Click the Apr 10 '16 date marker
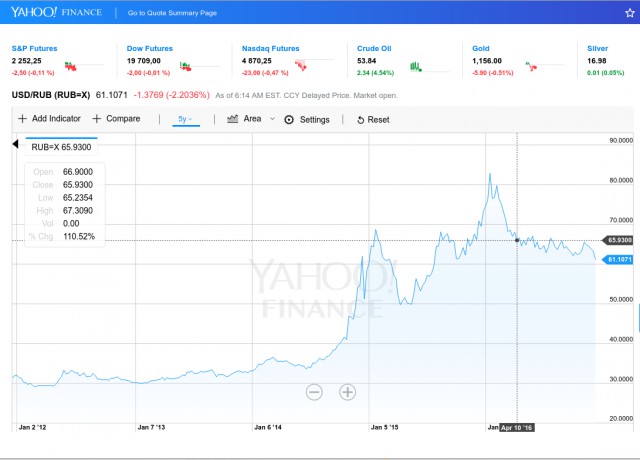The height and width of the screenshot is (460, 640). [517, 427]
